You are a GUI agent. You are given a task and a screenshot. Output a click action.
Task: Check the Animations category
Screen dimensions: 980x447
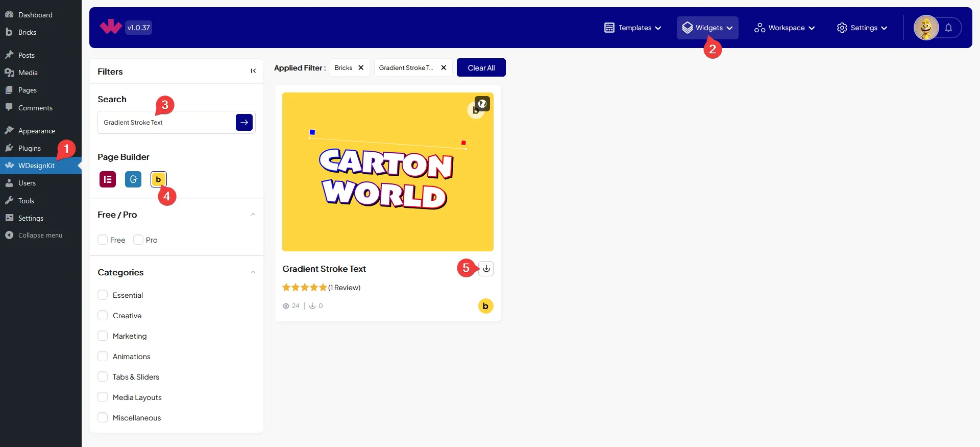103,357
